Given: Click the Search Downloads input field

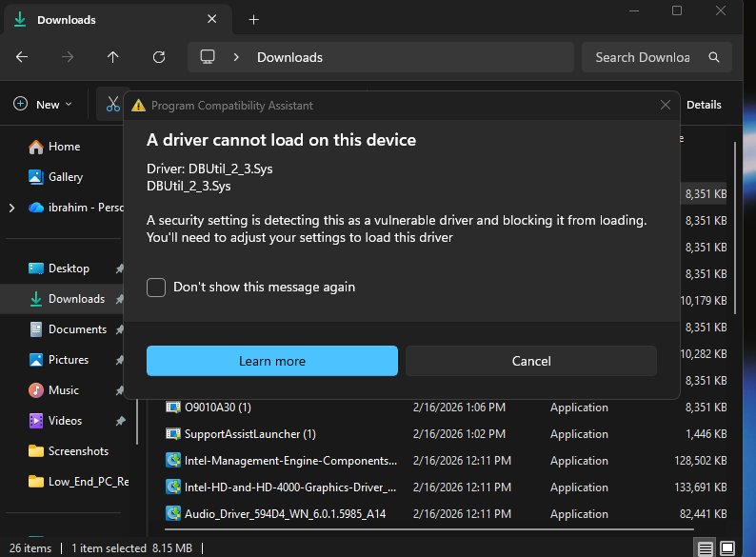Looking at the screenshot, I should [643, 57].
